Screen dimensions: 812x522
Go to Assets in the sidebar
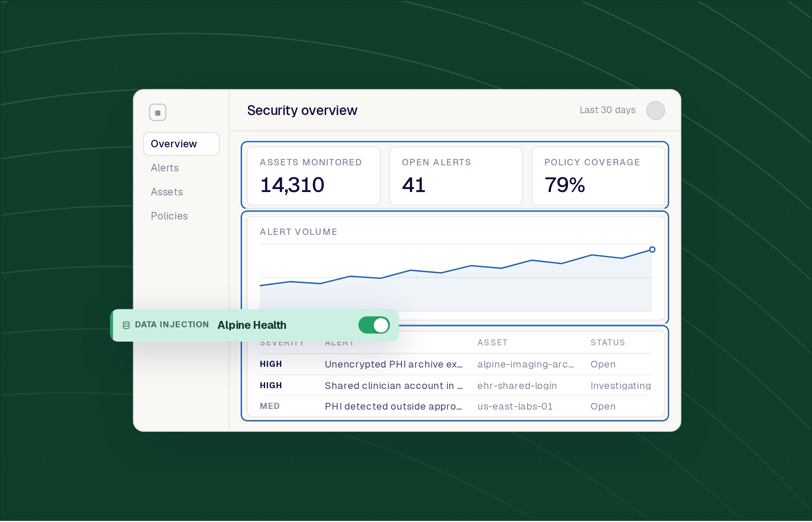[x=167, y=192]
